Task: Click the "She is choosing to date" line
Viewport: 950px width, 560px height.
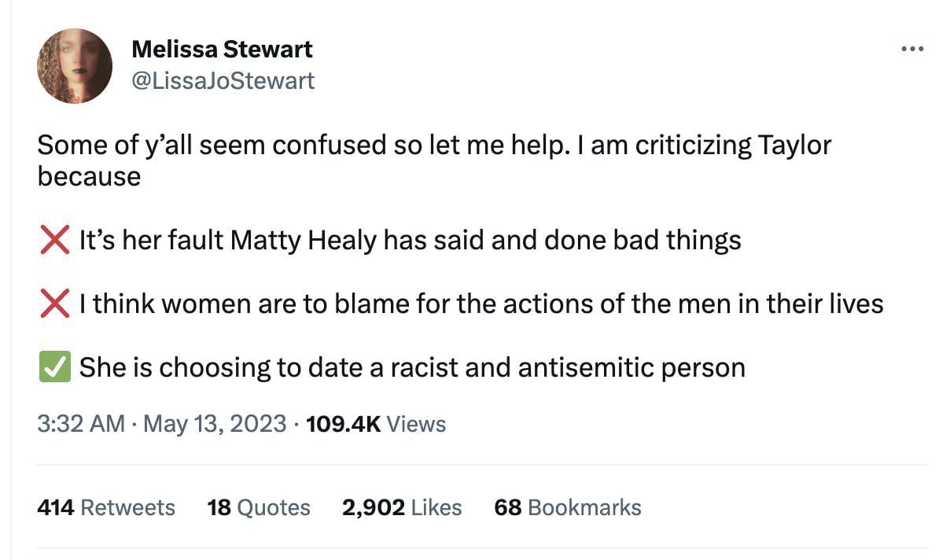Action: coord(411,367)
